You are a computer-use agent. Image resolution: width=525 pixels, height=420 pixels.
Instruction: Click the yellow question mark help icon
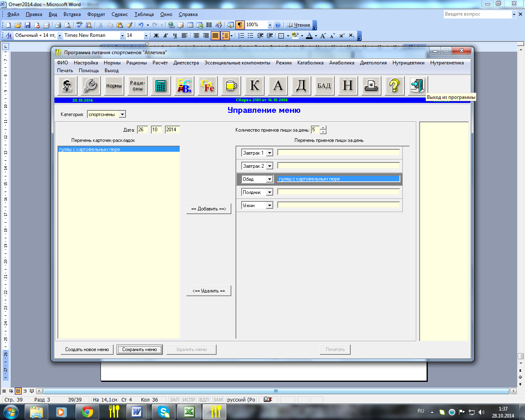(x=394, y=86)
